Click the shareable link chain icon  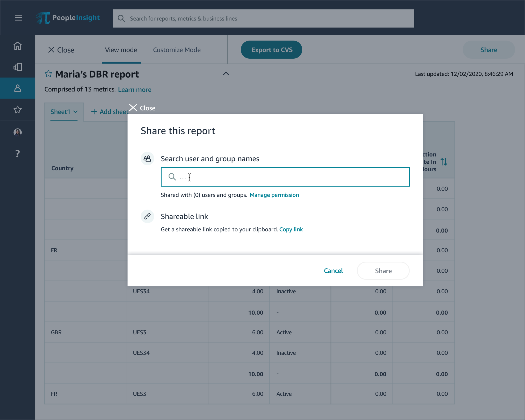tap(147, 216)
